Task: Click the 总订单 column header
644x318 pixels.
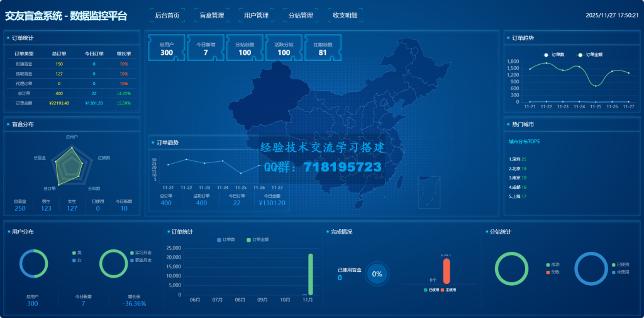Action: tap(59, 54)
